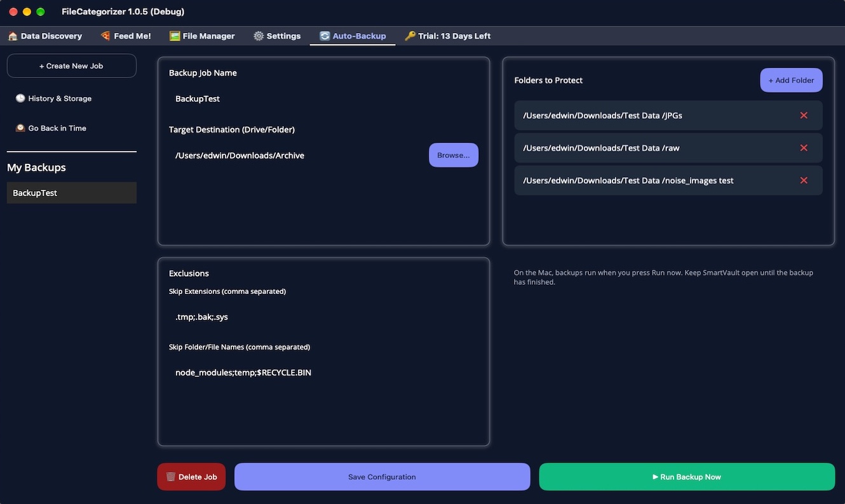Click the key icon beside Trial status
The height and width of the screenshot is (504, 845).
coord(410,36)
